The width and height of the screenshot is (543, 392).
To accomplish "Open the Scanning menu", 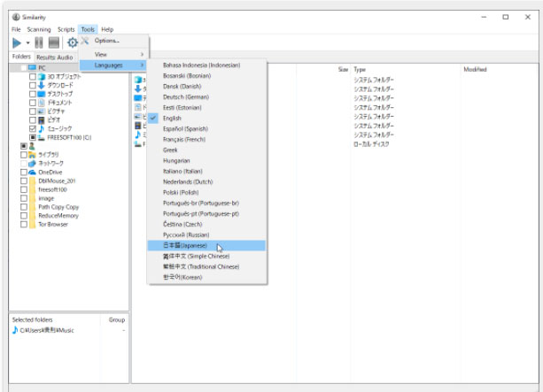I will point(39,29).
